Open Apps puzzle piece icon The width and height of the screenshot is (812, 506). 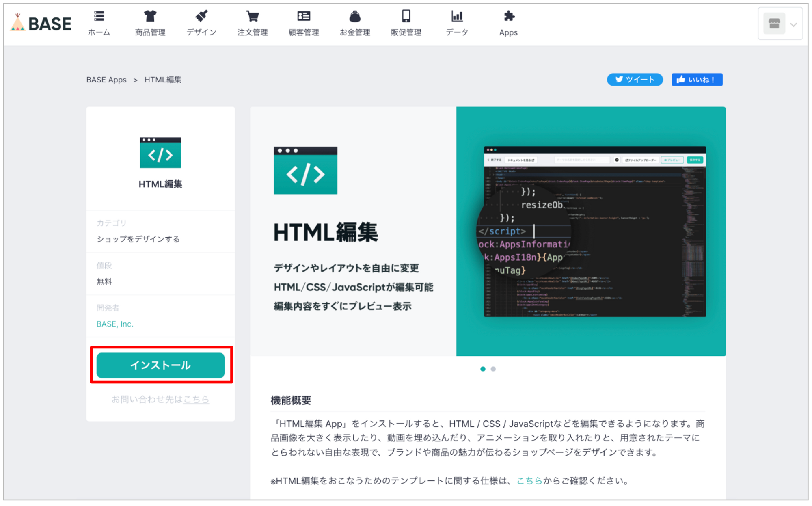(509, 16)
